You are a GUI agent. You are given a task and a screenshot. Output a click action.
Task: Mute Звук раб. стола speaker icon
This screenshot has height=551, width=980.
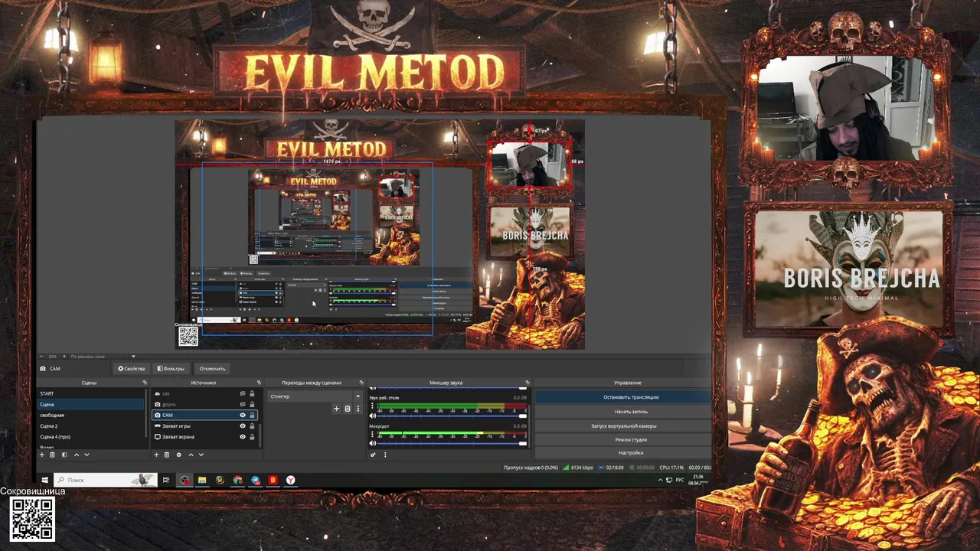tap(374, 415)
